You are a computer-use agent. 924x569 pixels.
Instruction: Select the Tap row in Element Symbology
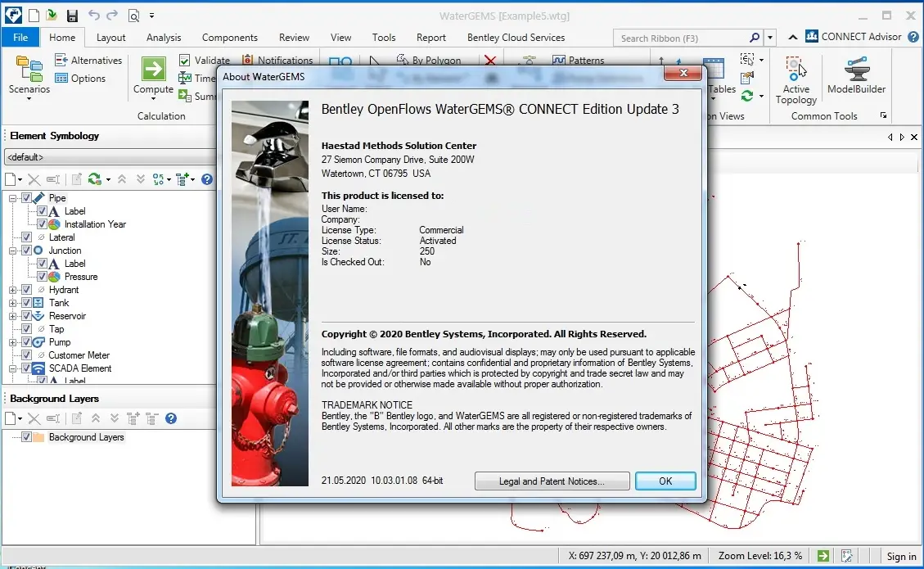56,329
